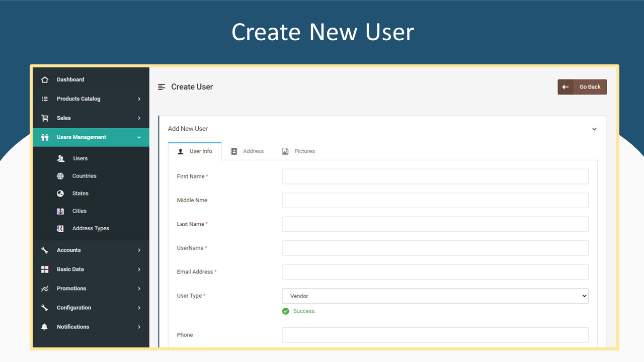The width and height of the screenshot is (644, 362).
Task: Collapse the Add New User panel chevron
Action: (x=594, y=129)
